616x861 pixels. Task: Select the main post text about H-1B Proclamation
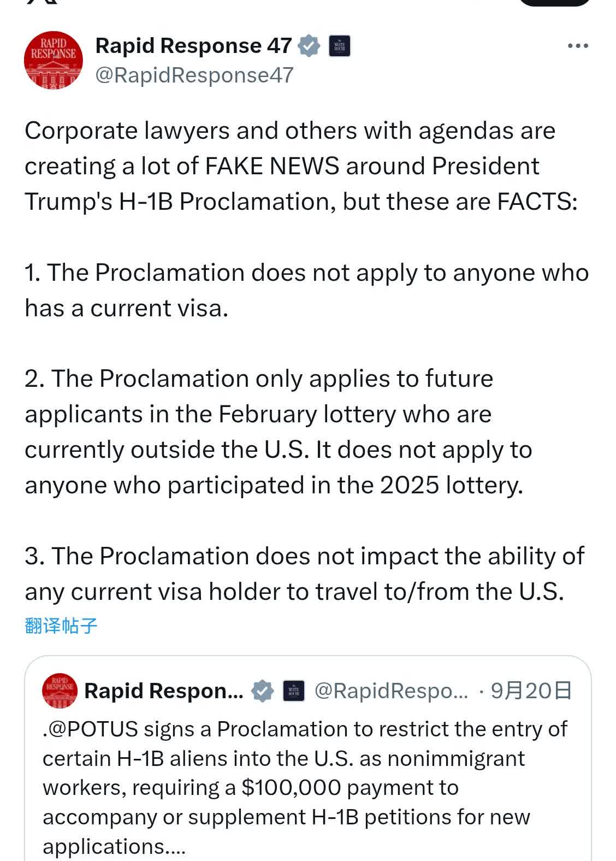point(301,166)
